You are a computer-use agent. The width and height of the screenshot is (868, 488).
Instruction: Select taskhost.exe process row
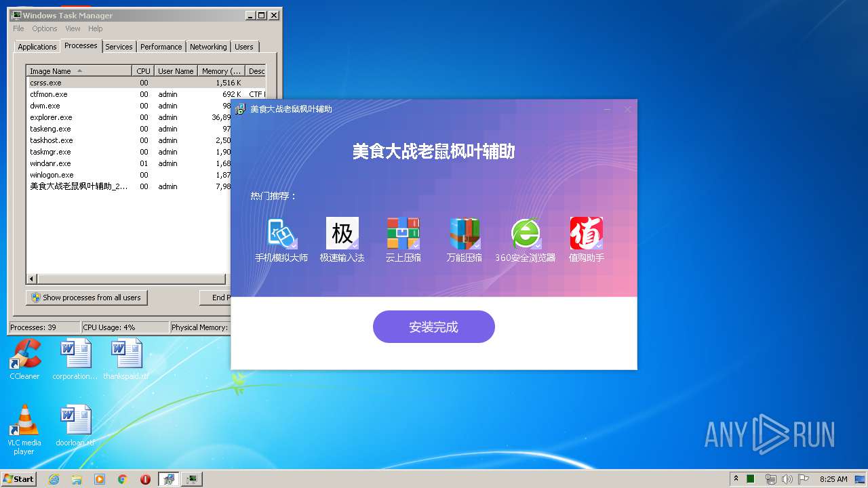coord(129,140)
